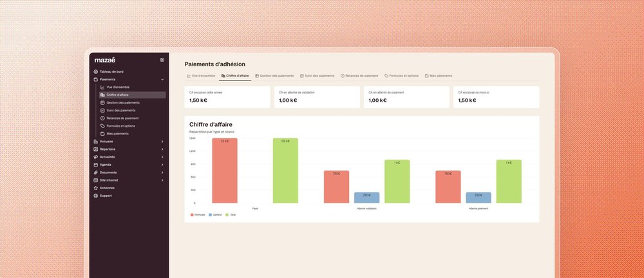Switch to the Vue d'ensemble tab

point(201,76)
